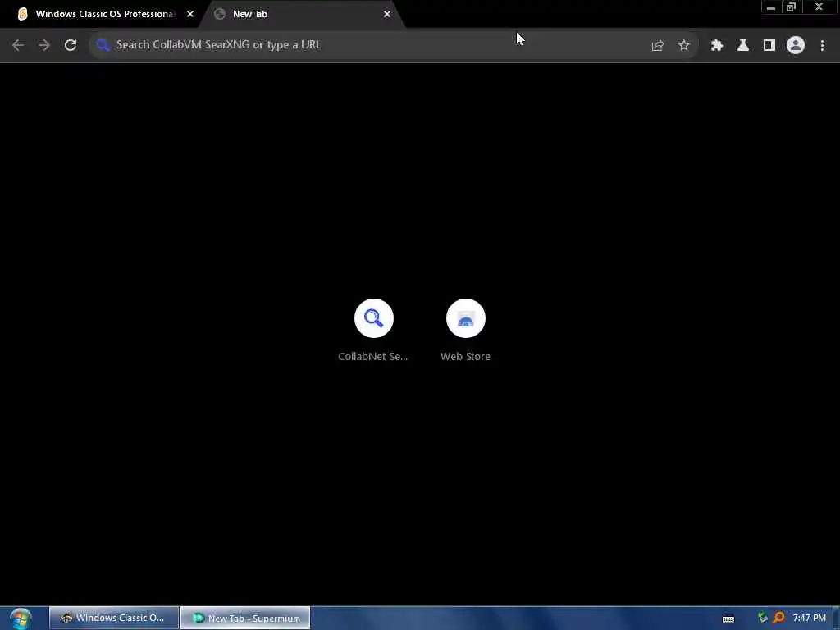The width and height of the screenshot is (840, 630).
Task: Minimize the browser window
Action: coord(771,7)
